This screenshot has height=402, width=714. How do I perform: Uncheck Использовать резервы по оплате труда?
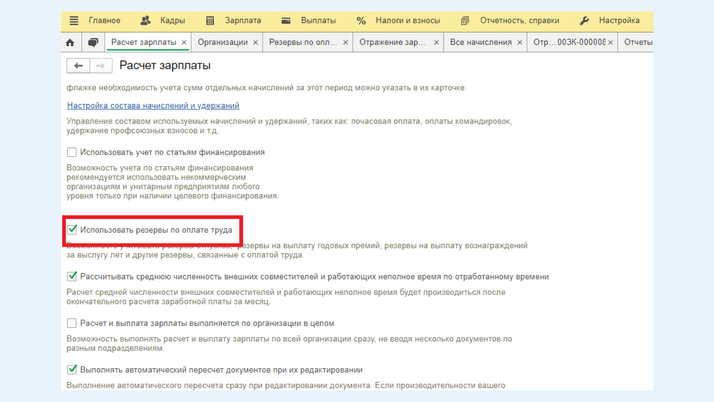tap(72, 229)
